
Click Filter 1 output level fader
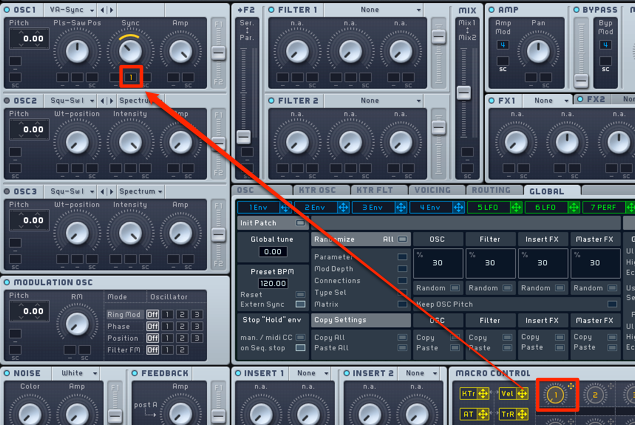pyautogui.click(x=438, y=36)
